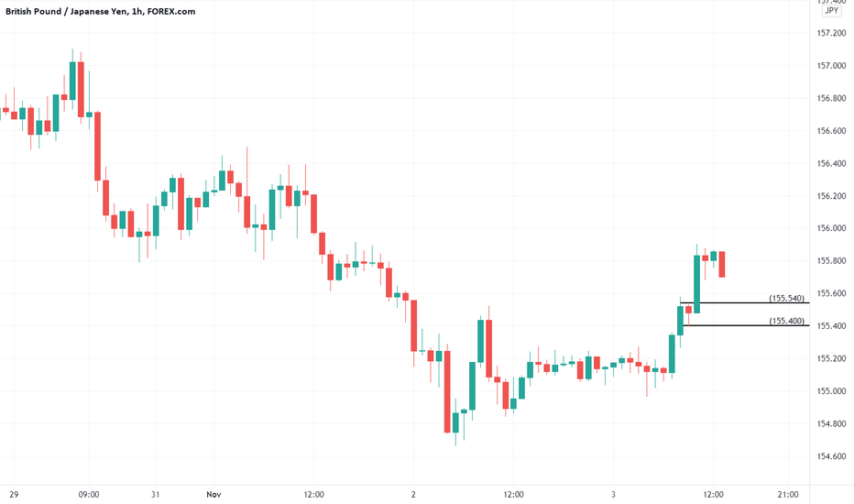Select the 155.540 horizontal line label
854x504 pixels.
click(786, 298)
